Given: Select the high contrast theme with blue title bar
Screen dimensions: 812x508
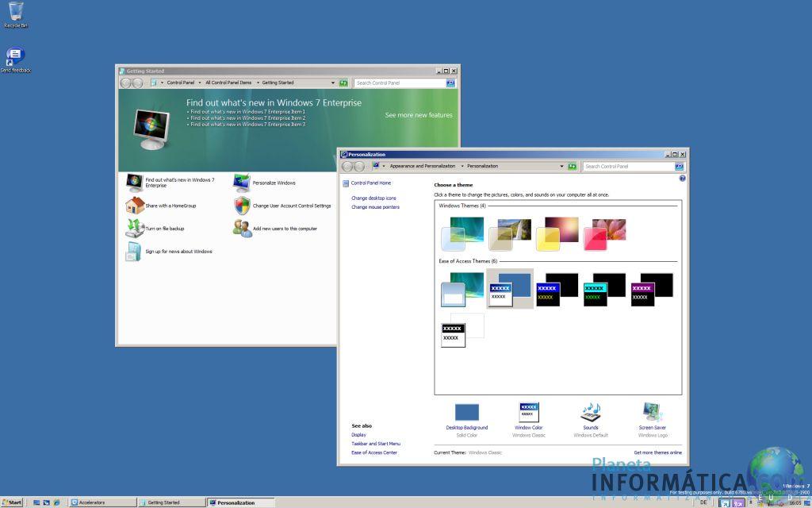Looking at the screenshot, I should tap(557, 290).
